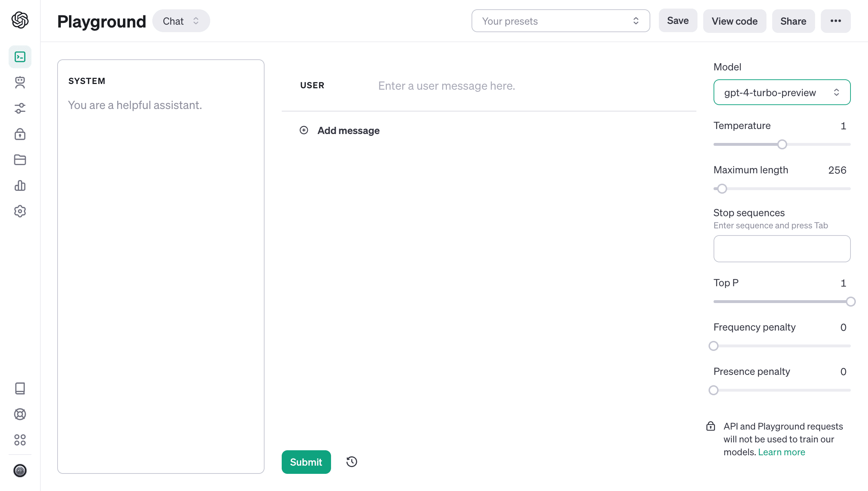
Task: Click the Temperature slider handle
Action: [782, 144]
